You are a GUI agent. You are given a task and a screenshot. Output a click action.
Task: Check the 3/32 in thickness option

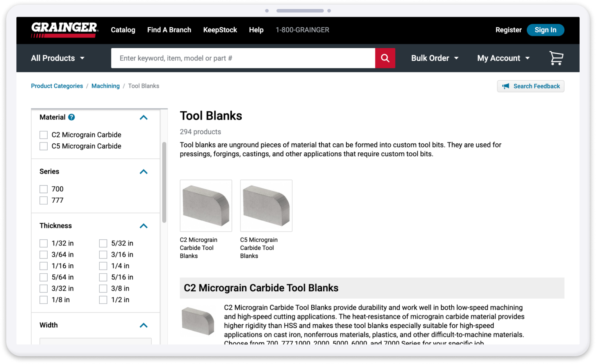[x=43, y=289]
